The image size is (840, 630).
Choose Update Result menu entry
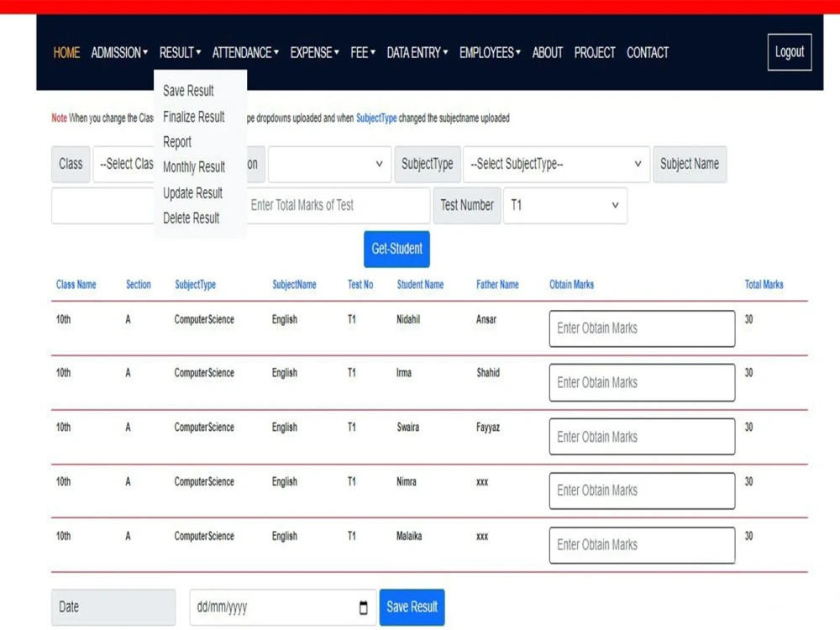(x=192, y=192)
